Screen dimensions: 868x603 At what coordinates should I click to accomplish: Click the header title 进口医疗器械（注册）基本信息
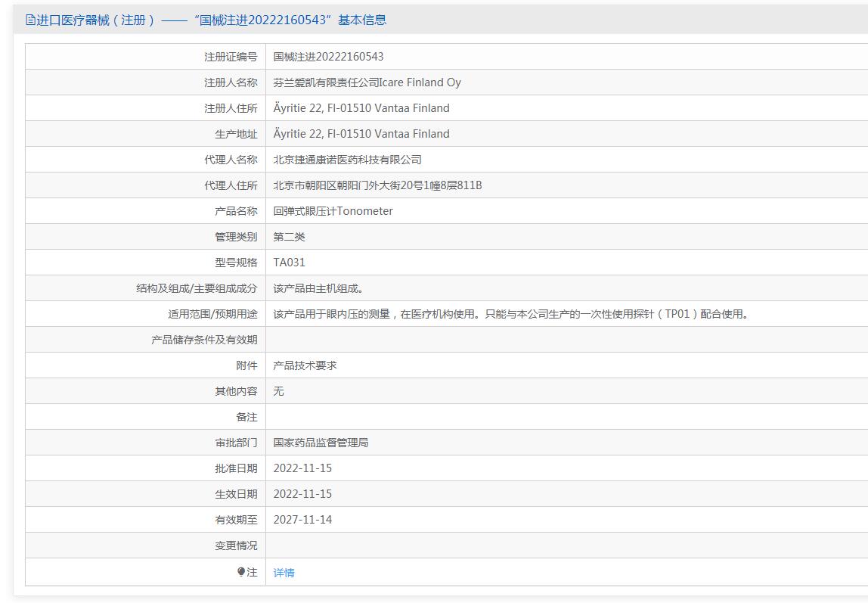pos(212,20)
